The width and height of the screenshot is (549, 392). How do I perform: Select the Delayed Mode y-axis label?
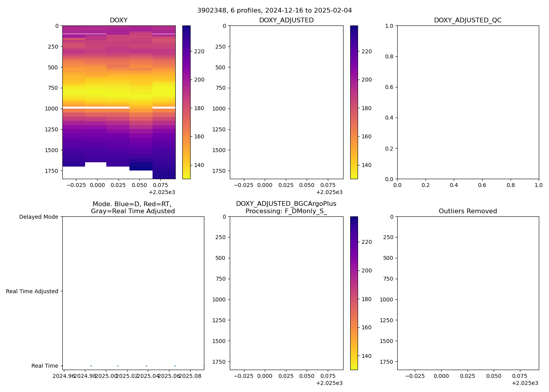[38, 217]
